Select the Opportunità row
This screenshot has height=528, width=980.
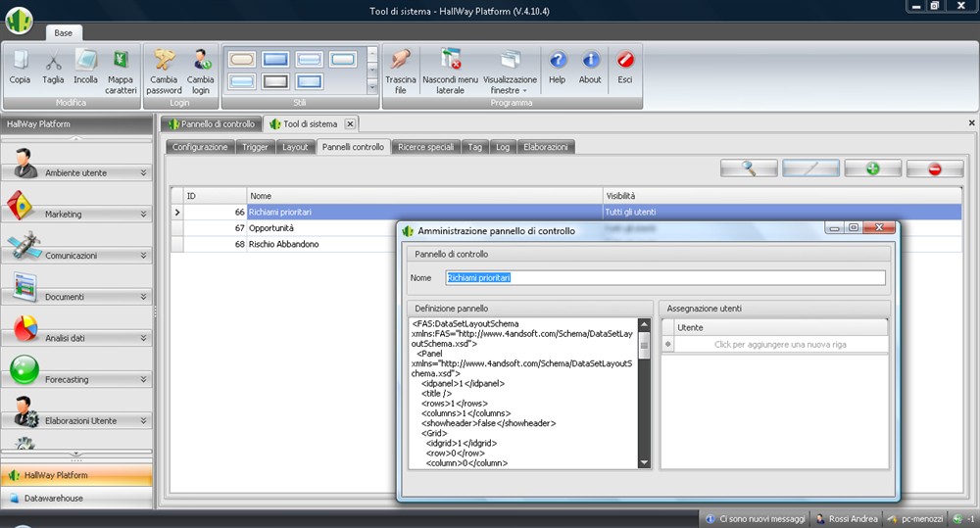pyautogui.click(x=566, y=228)
